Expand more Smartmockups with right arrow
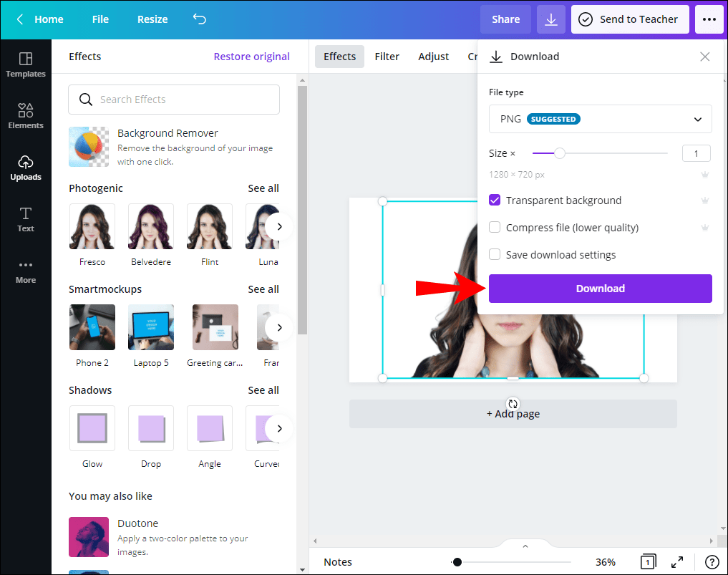This screenshot has width=728, height=575. pos(279,327)
